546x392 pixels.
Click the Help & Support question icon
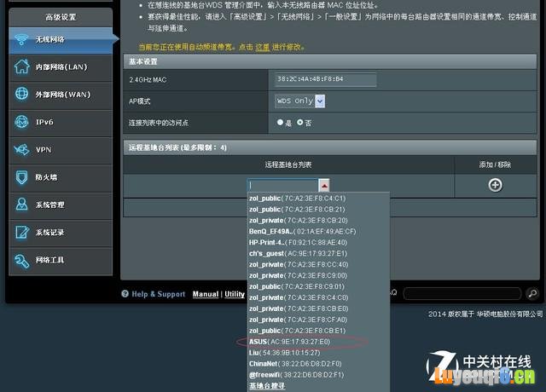(x=125, y=294)
